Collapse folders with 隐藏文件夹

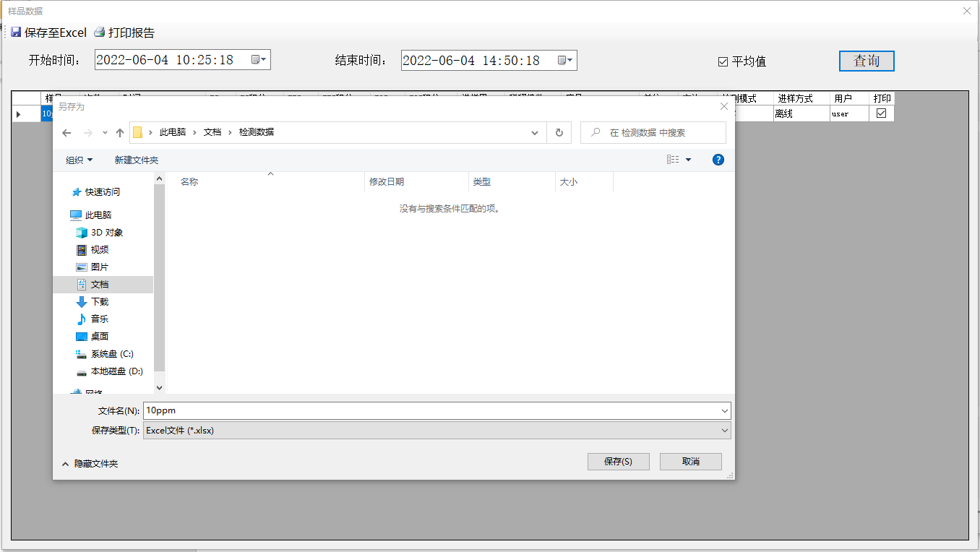click(90, 464)
